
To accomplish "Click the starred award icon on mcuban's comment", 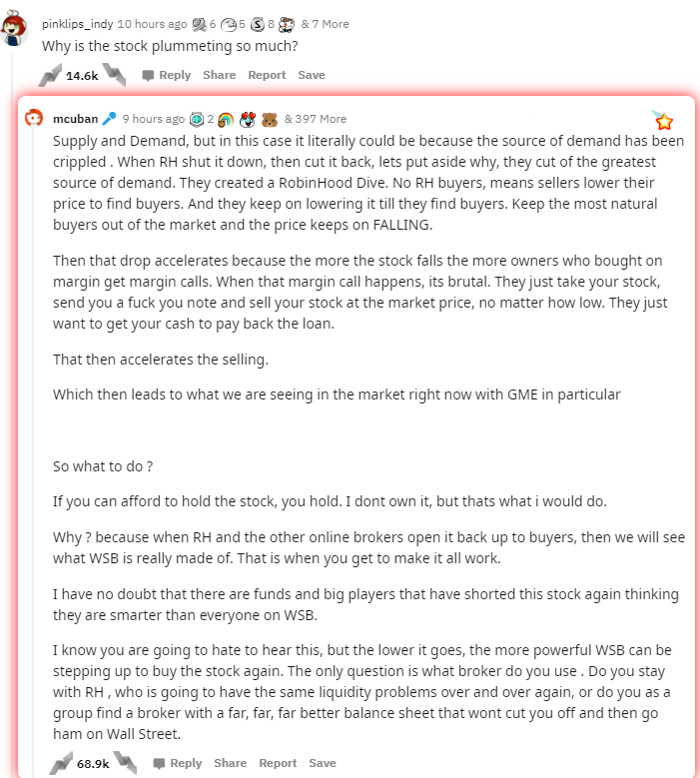I will point(662,120).
